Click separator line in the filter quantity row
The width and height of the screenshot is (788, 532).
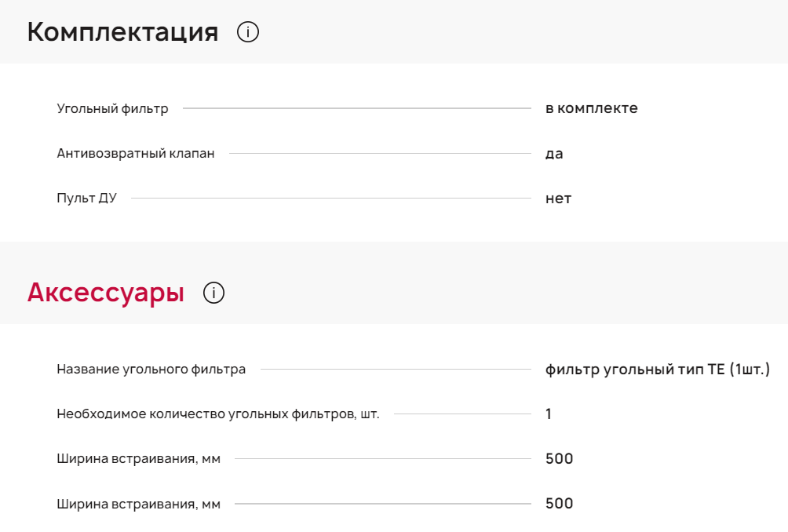(x=462, y=414)
